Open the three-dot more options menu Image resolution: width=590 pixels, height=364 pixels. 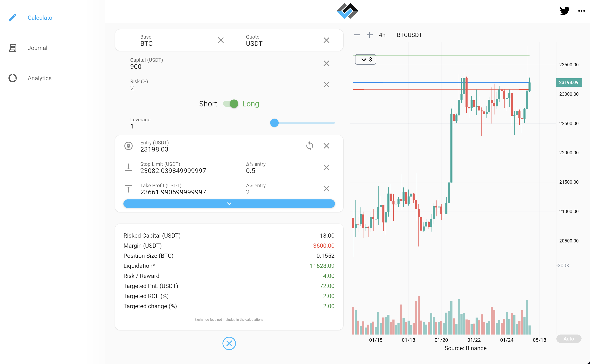coord(581,11)
